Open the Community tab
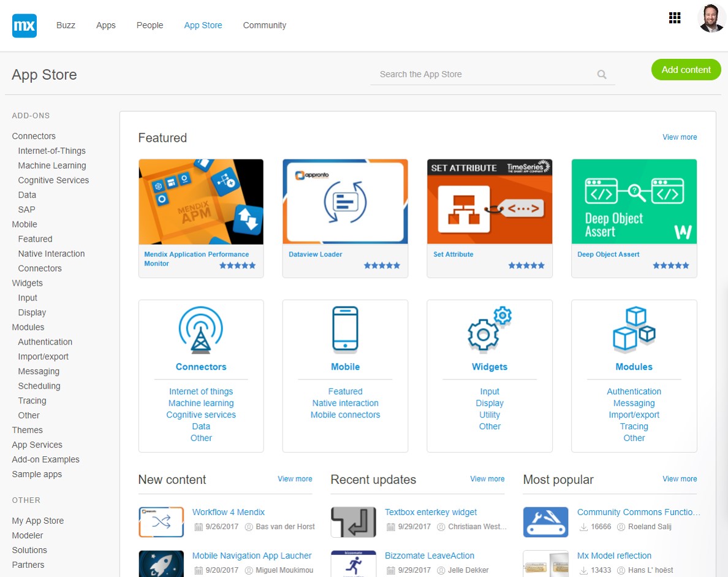728x577 pixels. (265, 25)
